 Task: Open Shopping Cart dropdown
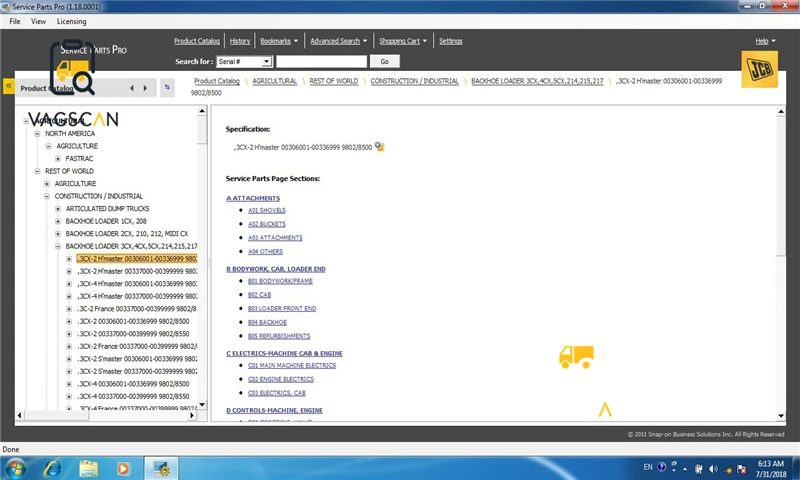tap(403, 41)
